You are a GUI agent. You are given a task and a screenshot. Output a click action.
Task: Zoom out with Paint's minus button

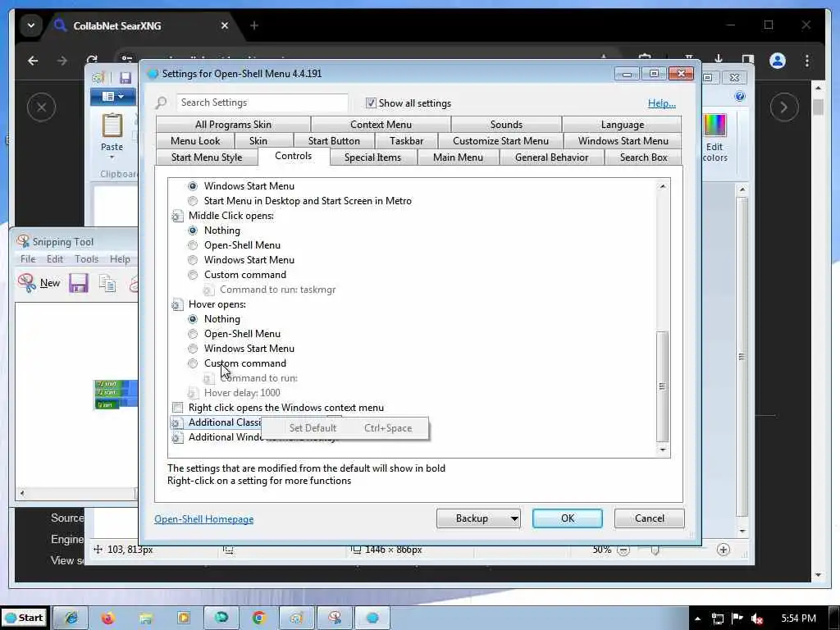tap(623, 550)
